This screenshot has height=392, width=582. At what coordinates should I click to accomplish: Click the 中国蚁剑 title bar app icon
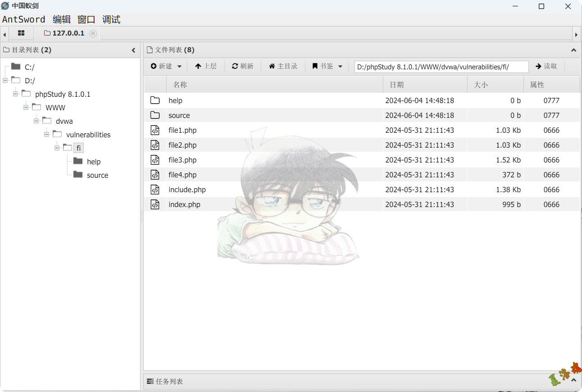5,6
